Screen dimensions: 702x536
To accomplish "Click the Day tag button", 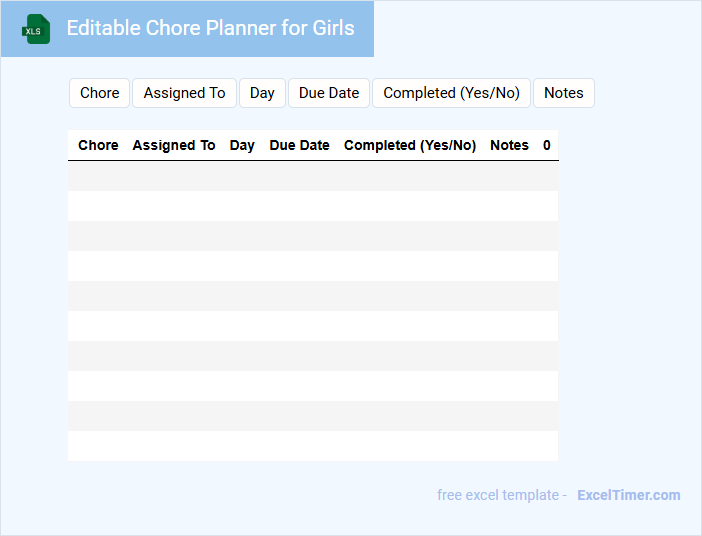I will pyautogui.click(x=262, y=93).
